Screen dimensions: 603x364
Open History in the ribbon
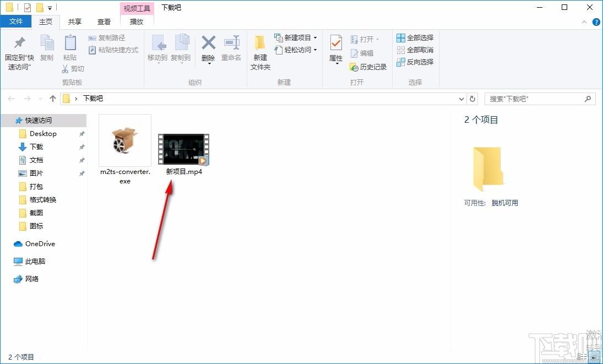[368, 67]
